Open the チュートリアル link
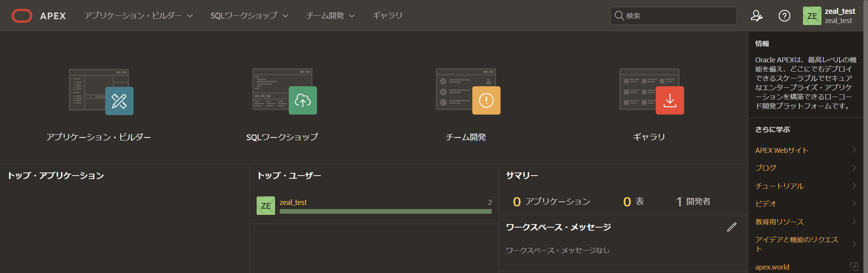The height and width of the screenshot is (273, 868). [780, 186]
